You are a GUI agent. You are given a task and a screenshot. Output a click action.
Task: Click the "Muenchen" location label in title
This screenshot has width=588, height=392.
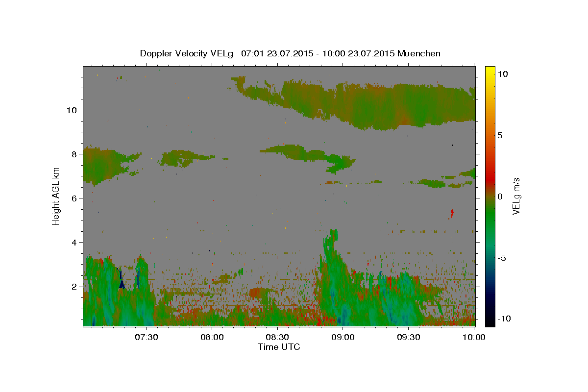click(x=419, y=53)
